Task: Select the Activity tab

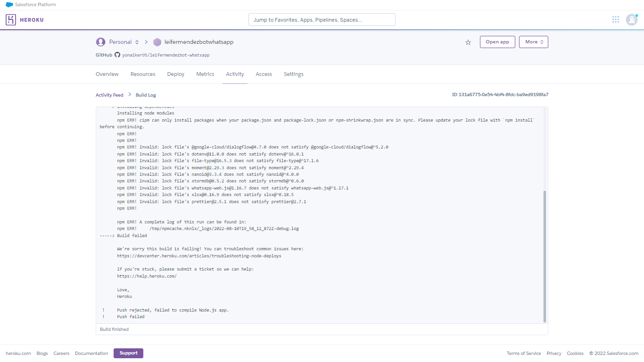Action: [235, 74]
